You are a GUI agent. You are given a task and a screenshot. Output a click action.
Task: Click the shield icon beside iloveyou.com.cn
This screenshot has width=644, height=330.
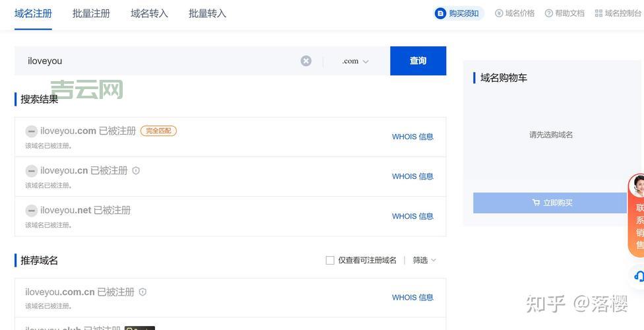pyautogui.click(x=143, y=292)
